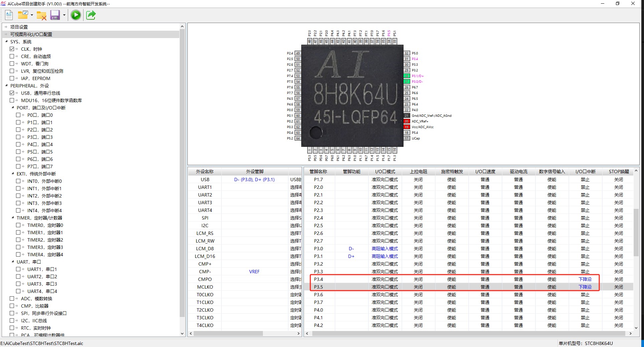Uncheck the CLK clock checkbox
Screen dimensions: 644x347
12,49
